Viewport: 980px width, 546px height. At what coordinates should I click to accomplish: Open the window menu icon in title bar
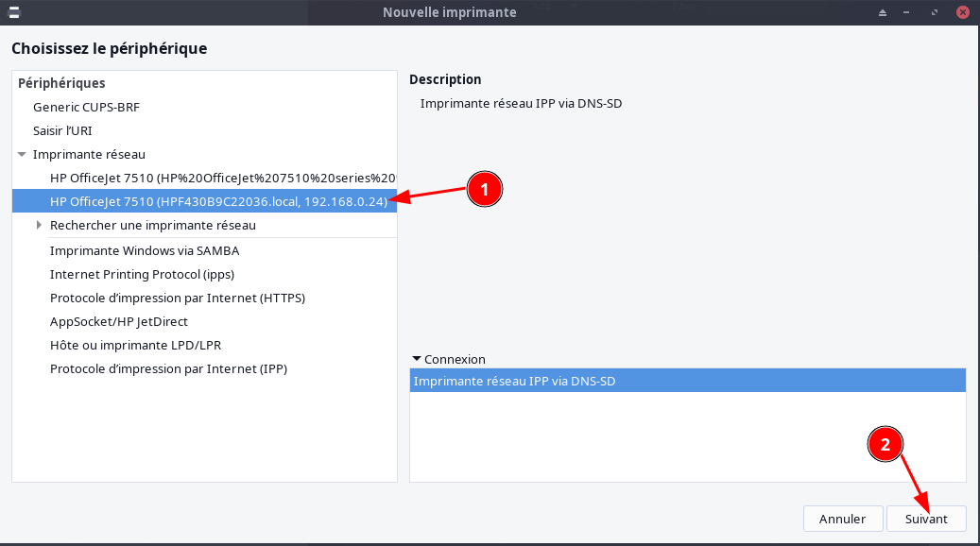tap(14, 12)
